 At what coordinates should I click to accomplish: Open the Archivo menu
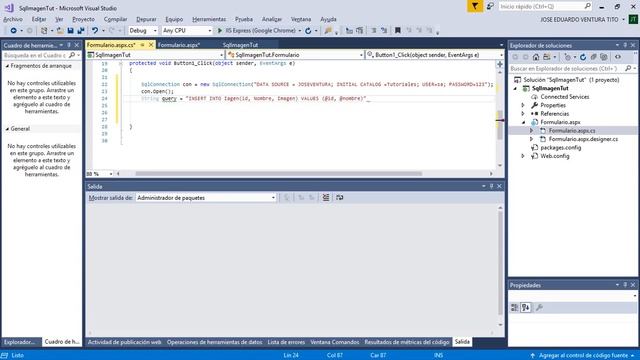coord(13,19)
